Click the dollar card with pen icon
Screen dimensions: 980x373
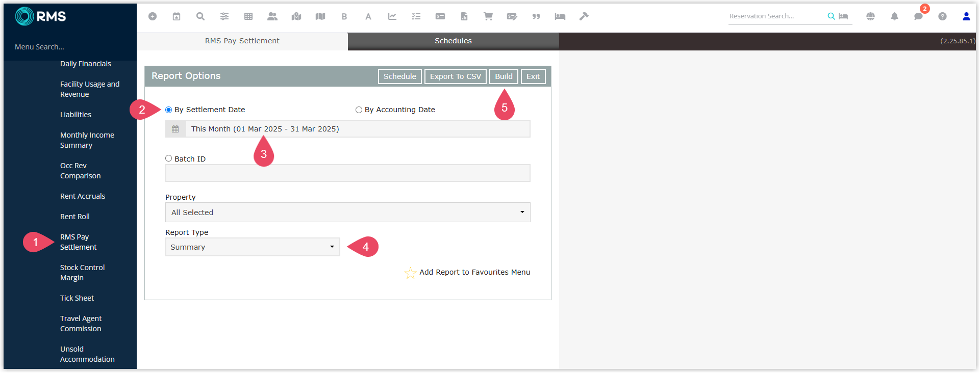tap(512, 16)
